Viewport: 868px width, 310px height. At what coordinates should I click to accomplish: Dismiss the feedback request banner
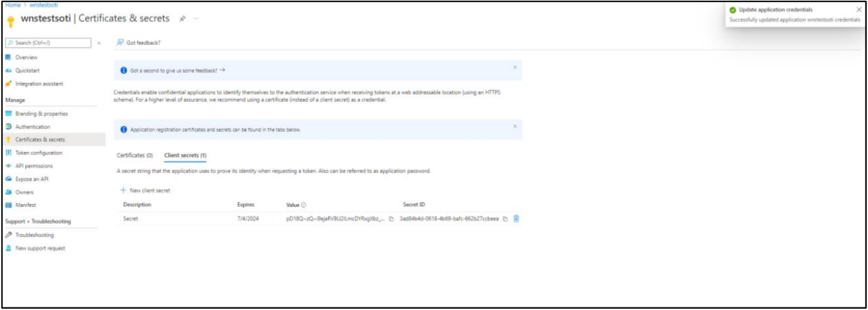point(515,67)
